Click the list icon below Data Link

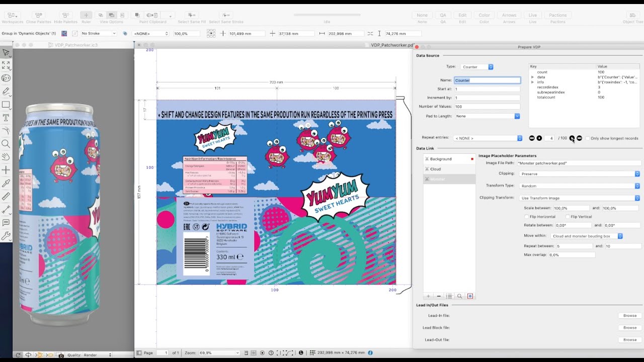pyautogui.click(x=449, y=296)
